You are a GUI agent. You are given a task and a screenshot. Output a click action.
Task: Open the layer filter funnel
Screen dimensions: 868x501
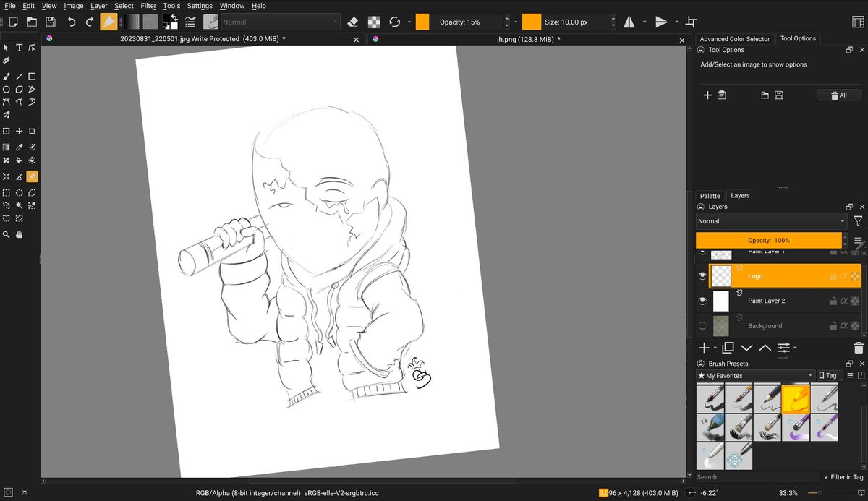858,221
